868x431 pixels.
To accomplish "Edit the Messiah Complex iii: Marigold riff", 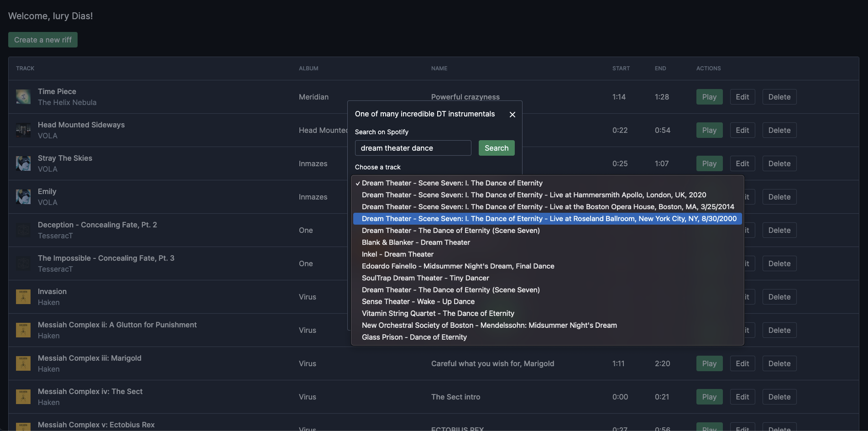I will [742, 363].
